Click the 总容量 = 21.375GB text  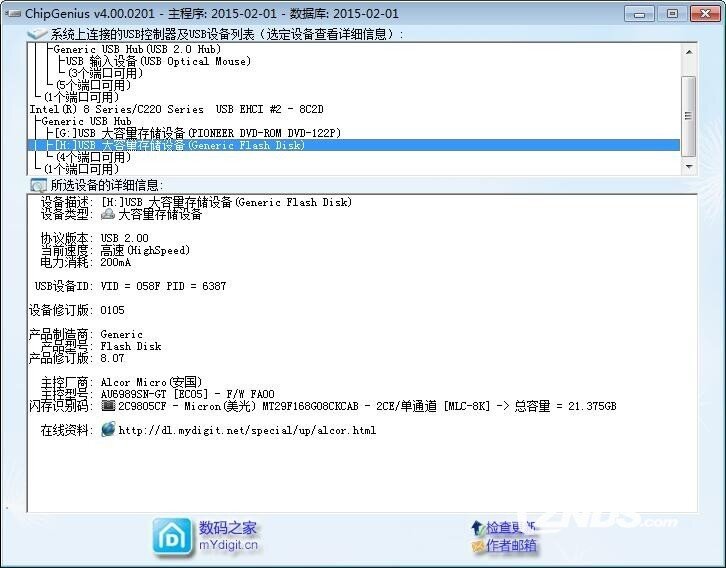[x=565, y=406]
